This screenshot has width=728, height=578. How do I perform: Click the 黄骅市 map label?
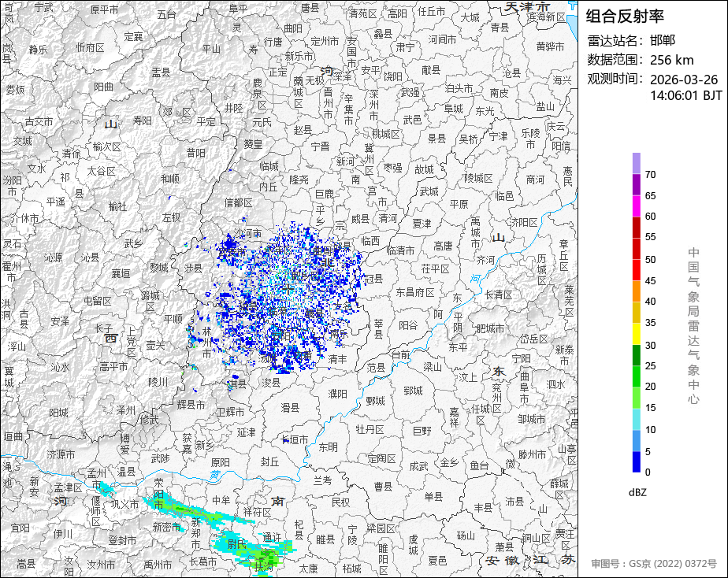pyautogui.click(x=550, y=46)
